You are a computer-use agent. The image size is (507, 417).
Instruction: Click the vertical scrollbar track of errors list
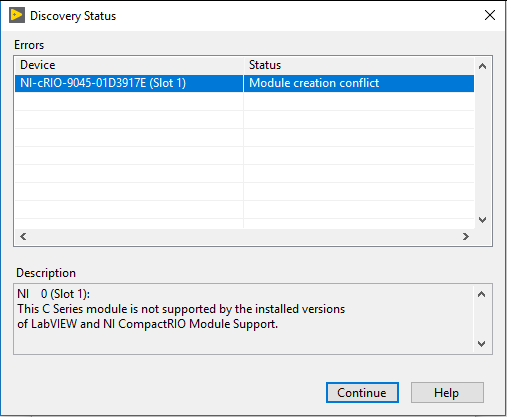pos(482,143)
